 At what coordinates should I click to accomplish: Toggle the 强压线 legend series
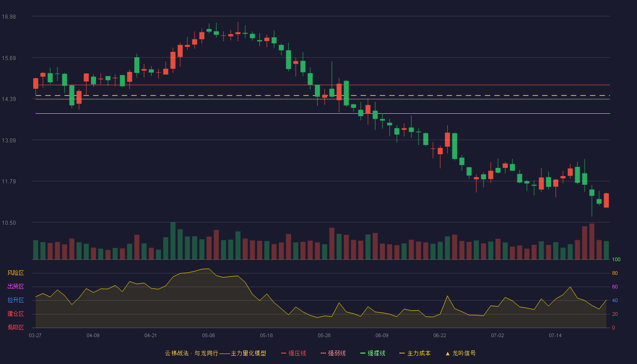tap(293, 353)
